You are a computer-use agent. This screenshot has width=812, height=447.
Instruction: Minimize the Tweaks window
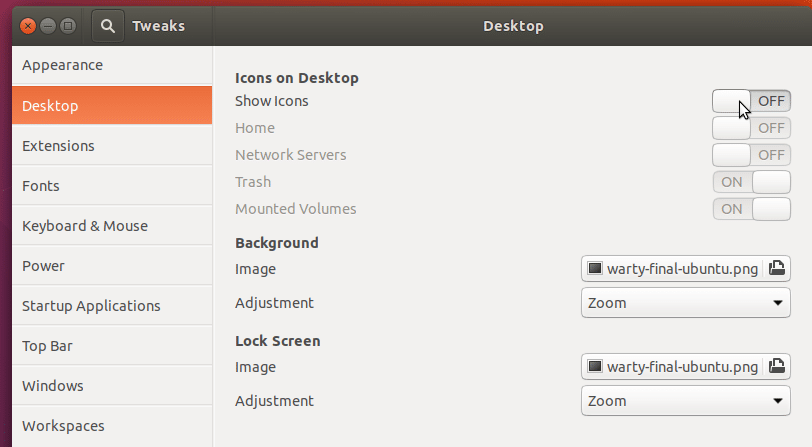coord(48,26)
